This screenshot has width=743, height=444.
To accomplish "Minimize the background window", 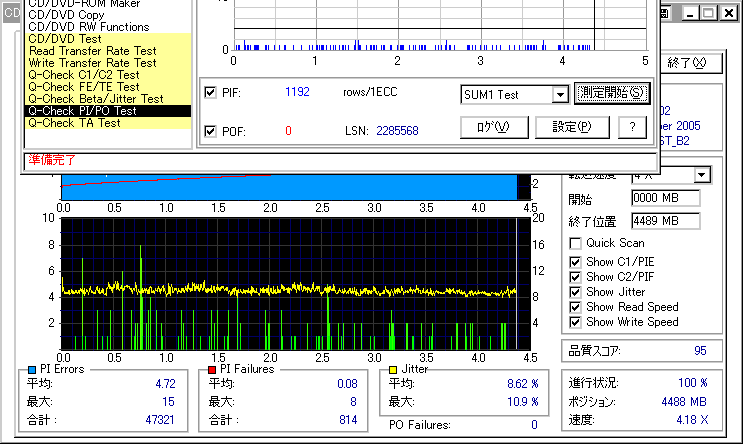I will click(x=688, y=14).
